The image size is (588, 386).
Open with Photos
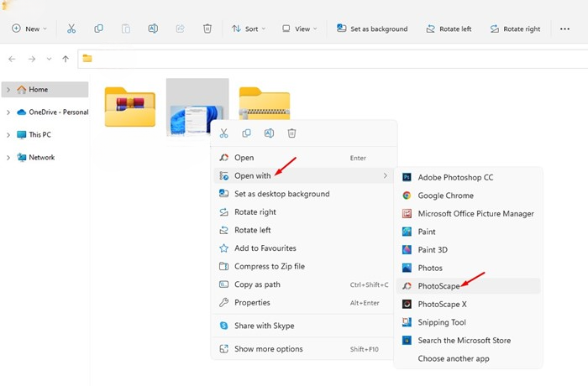[468, 268]
